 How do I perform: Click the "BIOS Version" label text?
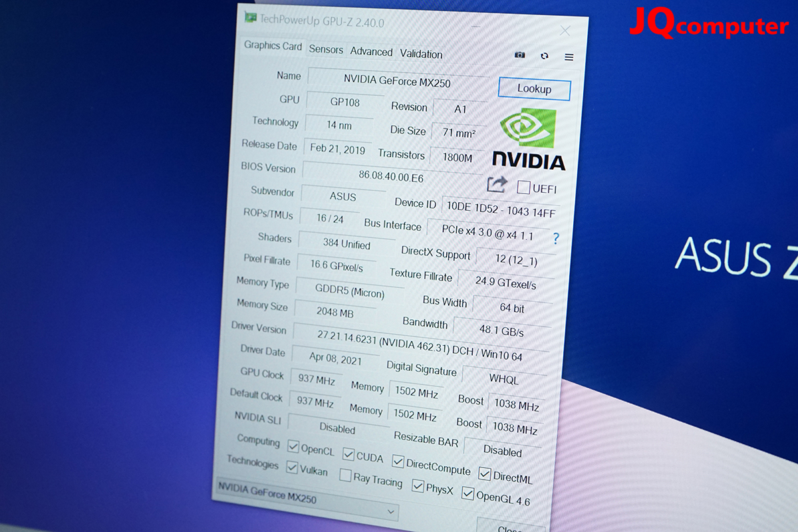point(268,168)
